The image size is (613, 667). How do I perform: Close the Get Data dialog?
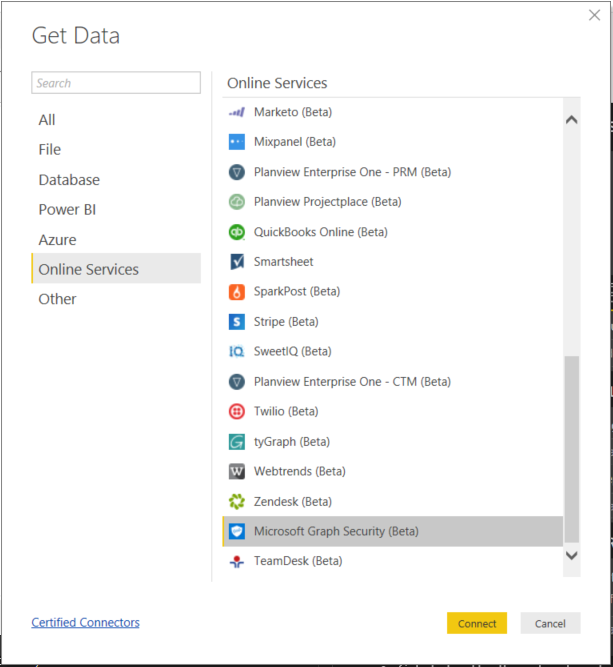click(x=595, y=15)
